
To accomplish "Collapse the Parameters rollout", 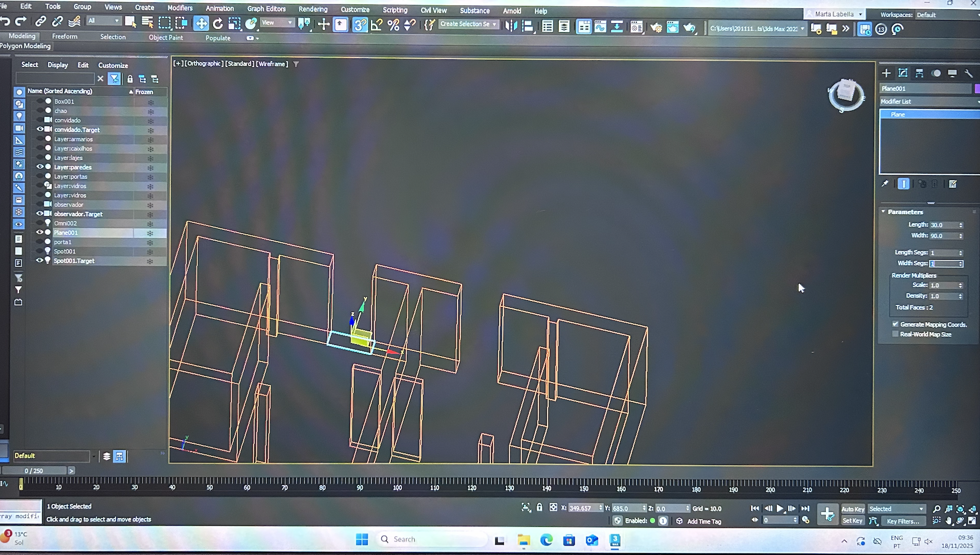I will tap(905, 212).
